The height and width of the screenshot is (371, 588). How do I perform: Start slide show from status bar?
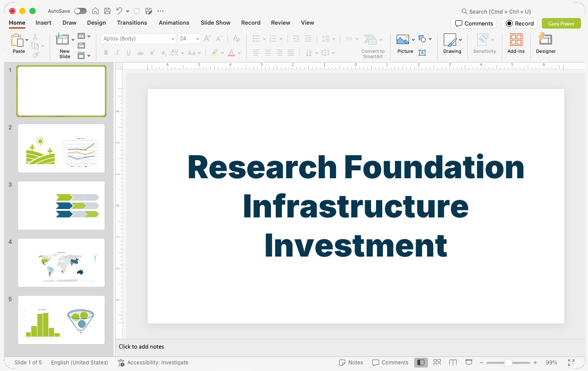[469, 363]
